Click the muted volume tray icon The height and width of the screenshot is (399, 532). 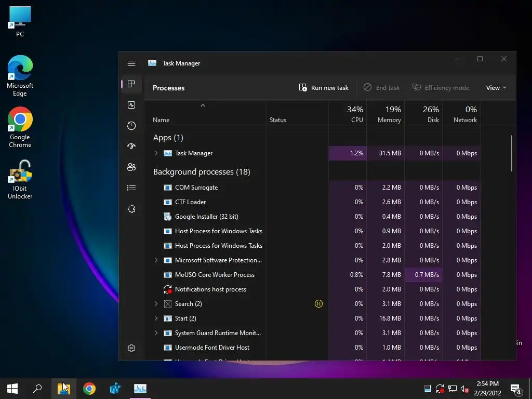pyautogui.click(x=465, y=389)
